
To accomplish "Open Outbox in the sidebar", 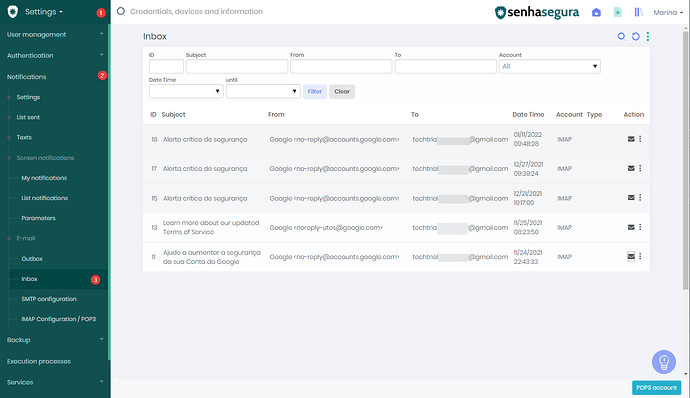I will 32,258.
